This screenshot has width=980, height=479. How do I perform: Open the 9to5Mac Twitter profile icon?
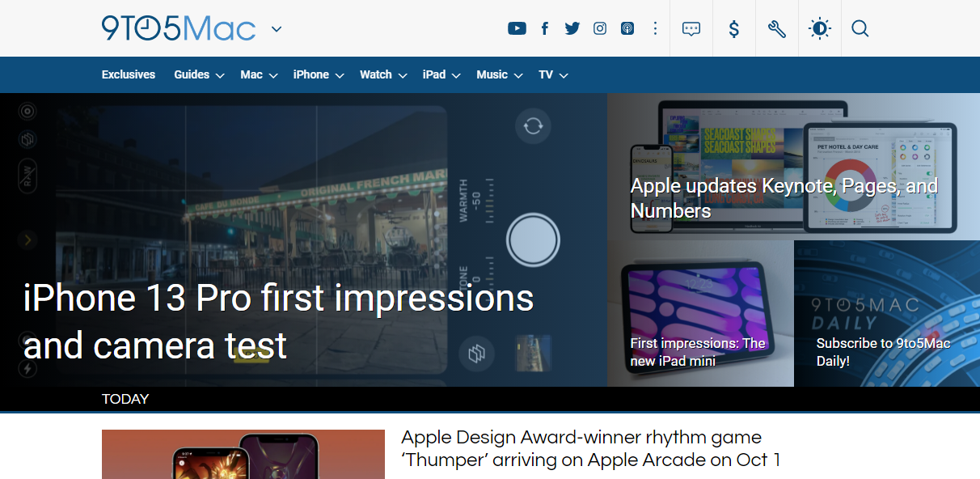click(572, 29)
